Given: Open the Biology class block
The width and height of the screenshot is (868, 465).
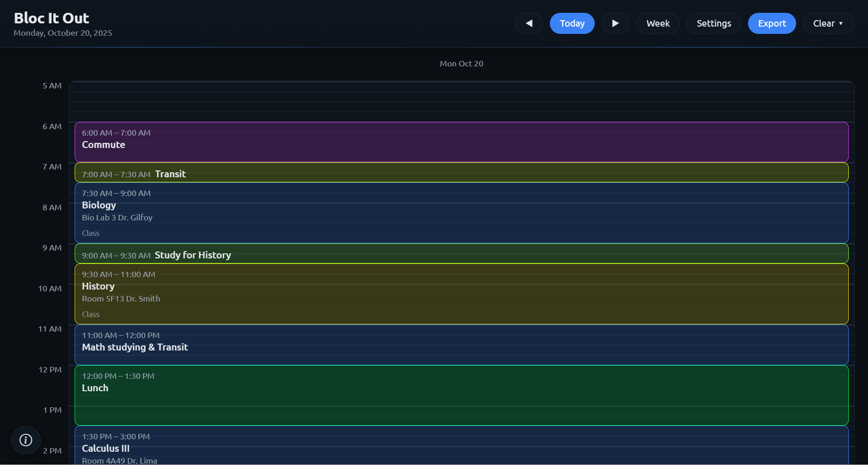Looking at the screenshot, I should 461,213.
